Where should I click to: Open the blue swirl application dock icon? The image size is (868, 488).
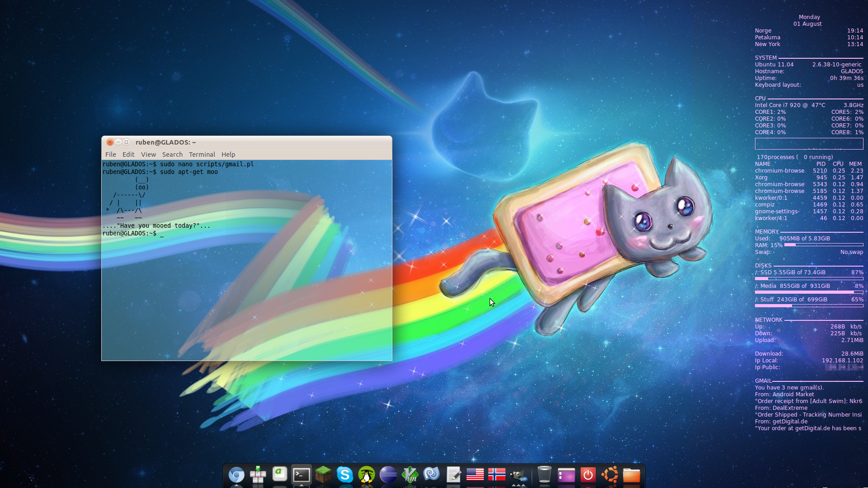point(432,474)
